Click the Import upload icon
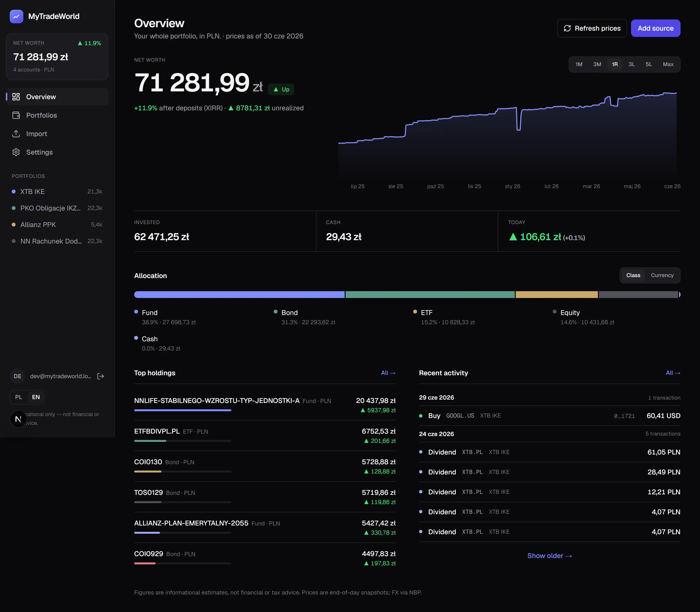Screen dimensions: 700x612 click(x=16, y=133)
